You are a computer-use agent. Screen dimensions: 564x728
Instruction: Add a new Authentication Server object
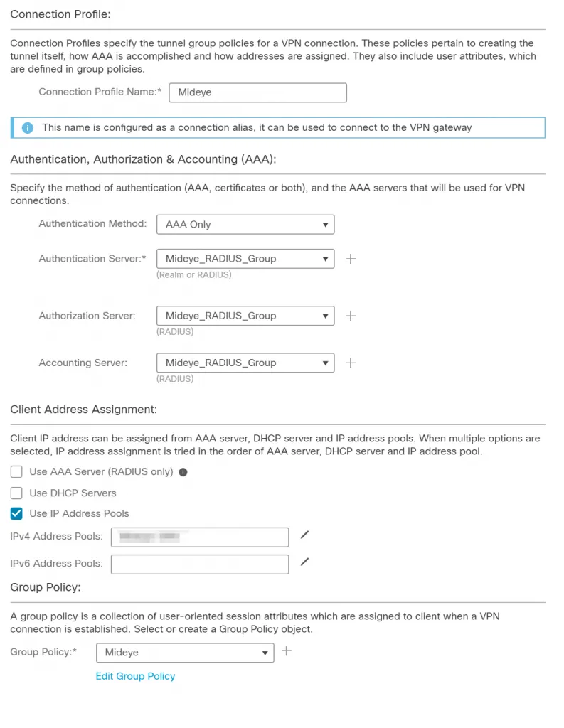(x=350, y=259)
